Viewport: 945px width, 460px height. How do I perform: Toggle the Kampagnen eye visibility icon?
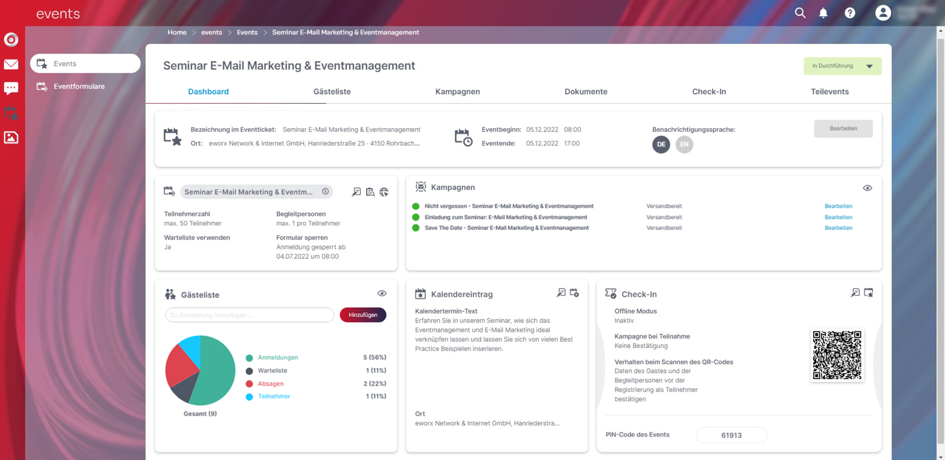[x=867, y=188]
